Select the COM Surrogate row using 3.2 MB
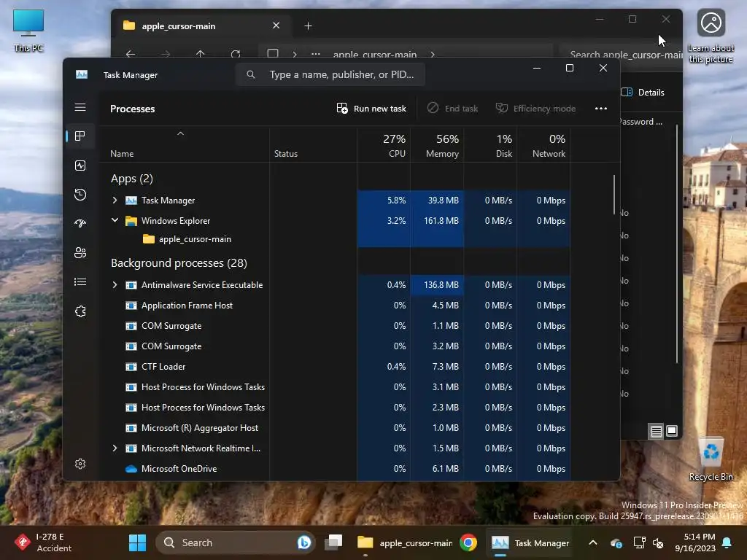The height and width of the screenshot is (560, 747). coord(336,346)
